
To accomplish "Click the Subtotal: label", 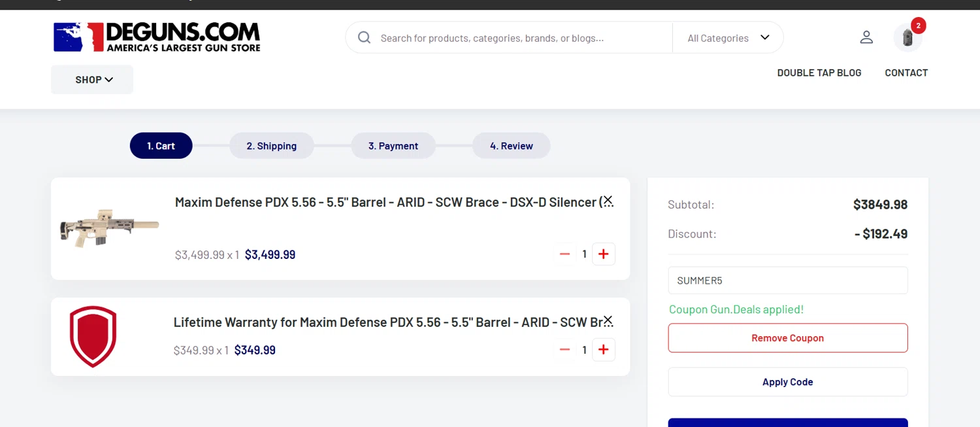I will point(691,205).
